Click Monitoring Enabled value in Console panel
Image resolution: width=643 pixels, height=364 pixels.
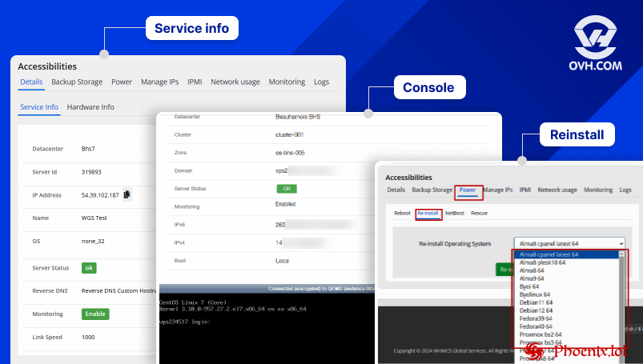pyautogui.click(x=285, y=204)
